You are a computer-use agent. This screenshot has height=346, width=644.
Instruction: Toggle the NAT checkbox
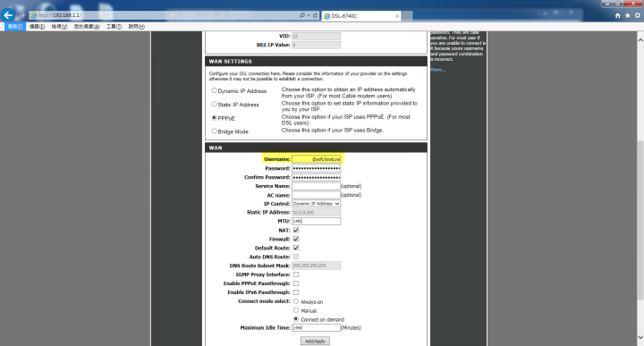296,231
